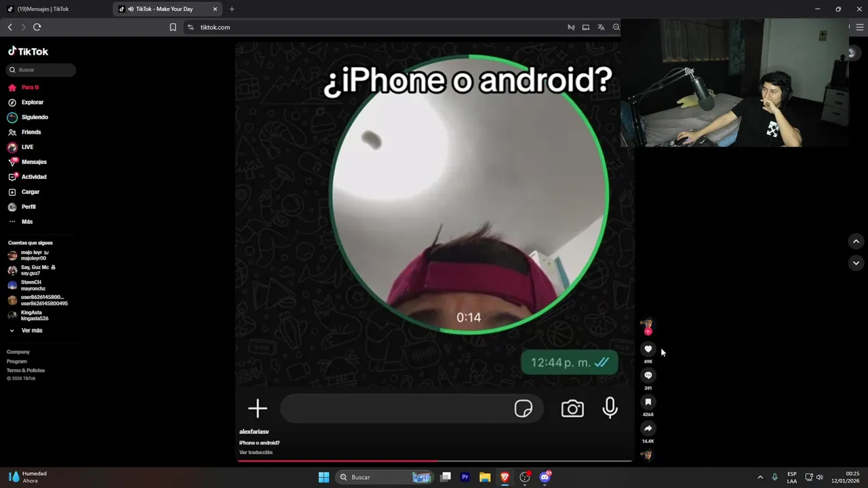Click the taskbar Buscar search box

coord(385,477)
